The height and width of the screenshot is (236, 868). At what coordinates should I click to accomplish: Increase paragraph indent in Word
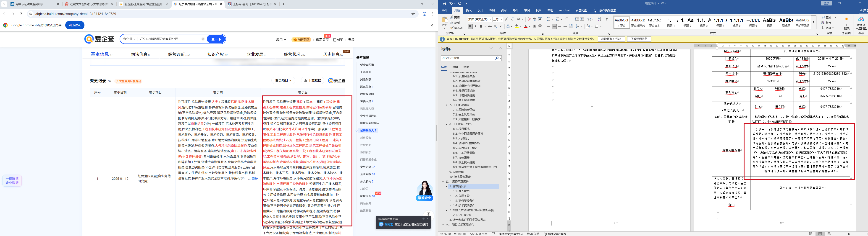point(582,19)
